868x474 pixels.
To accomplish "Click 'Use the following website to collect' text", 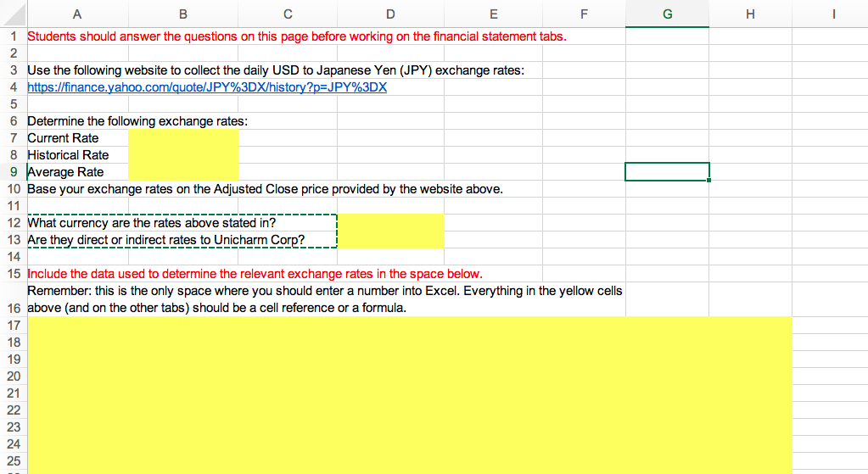I will [x=276, y=70].
